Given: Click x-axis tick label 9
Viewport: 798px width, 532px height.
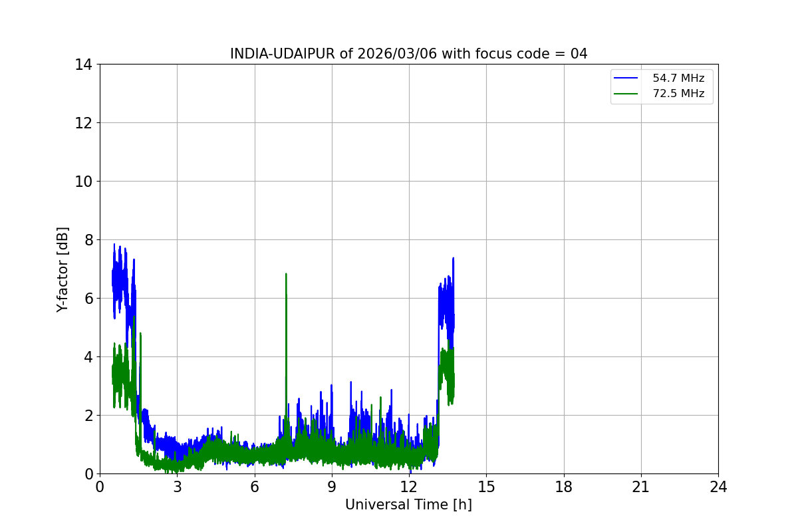Looking at the screenshot, I should pos(332,486).
